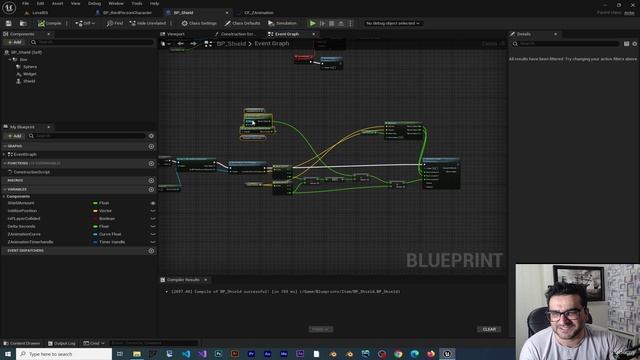Add new macro with Macros plus icon
This screenshot has width=640, height=360.
pyautogui.click(x=151, y=180)
